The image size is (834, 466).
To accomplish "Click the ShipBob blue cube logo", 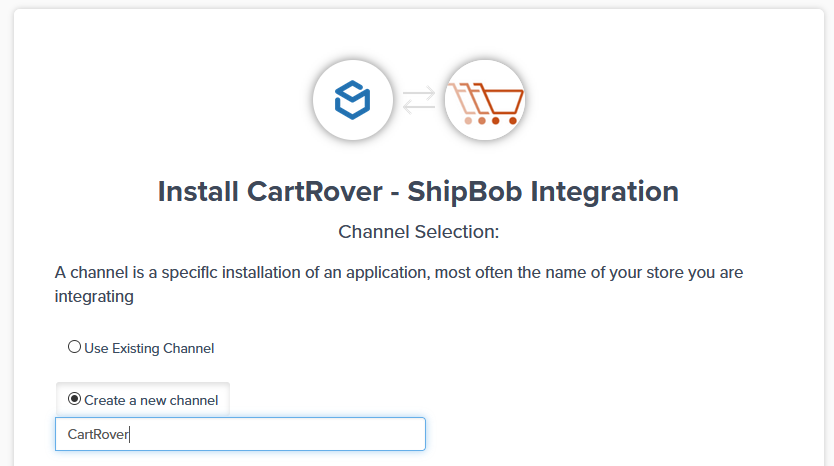I will pos(353,100).
